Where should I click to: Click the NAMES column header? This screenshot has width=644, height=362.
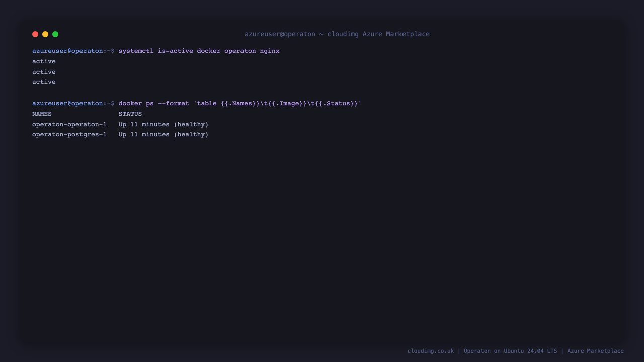[42, 114]
